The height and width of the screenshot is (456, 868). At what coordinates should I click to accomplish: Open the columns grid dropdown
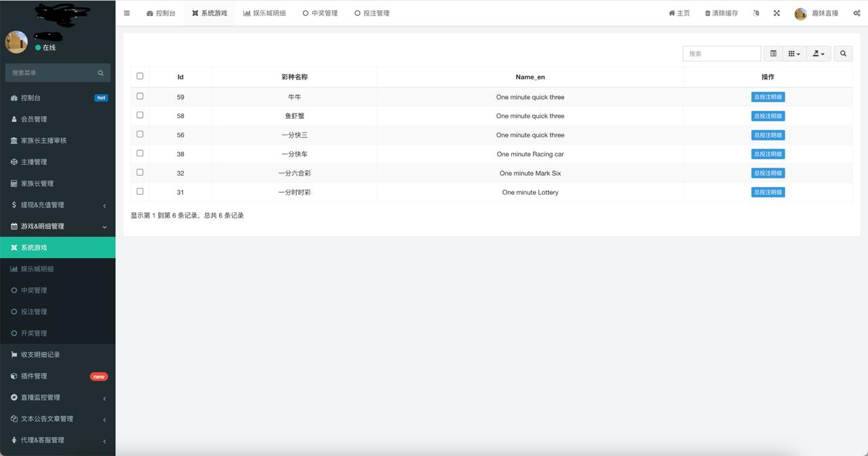pos(793,54)
